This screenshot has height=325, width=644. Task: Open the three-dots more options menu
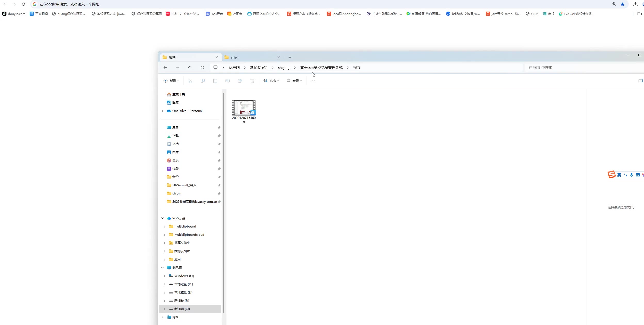(x=312, y=81)
